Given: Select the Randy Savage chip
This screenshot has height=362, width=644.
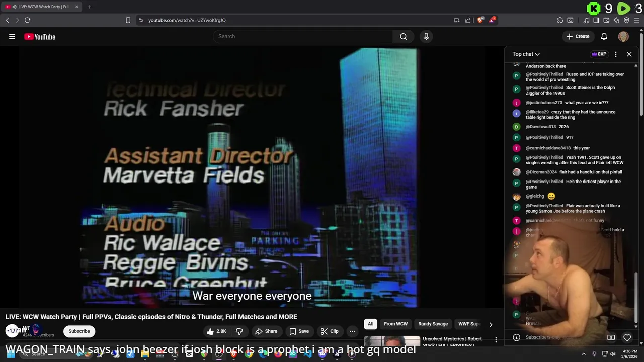Looking at the screenshot, I should (433, 324).
